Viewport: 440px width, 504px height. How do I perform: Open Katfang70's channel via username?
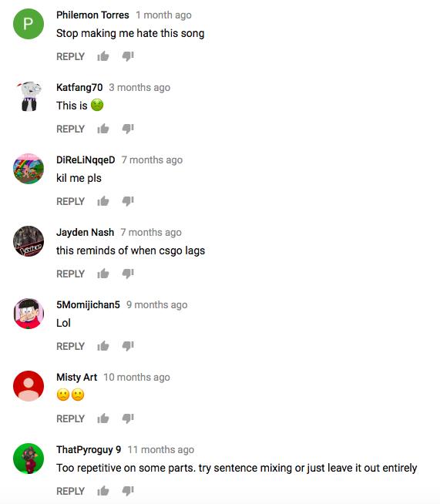[x=79, y=87]
